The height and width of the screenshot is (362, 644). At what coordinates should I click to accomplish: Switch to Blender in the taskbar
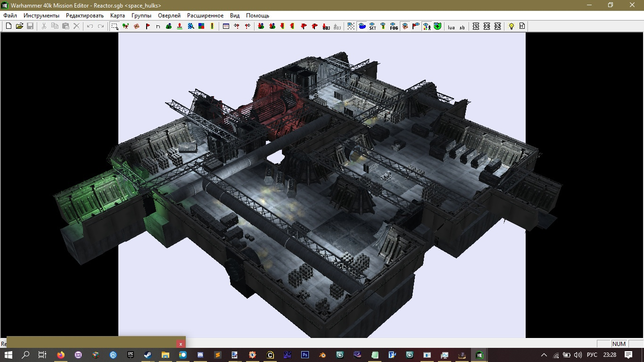pyautogui.click(x=322, y=355)
